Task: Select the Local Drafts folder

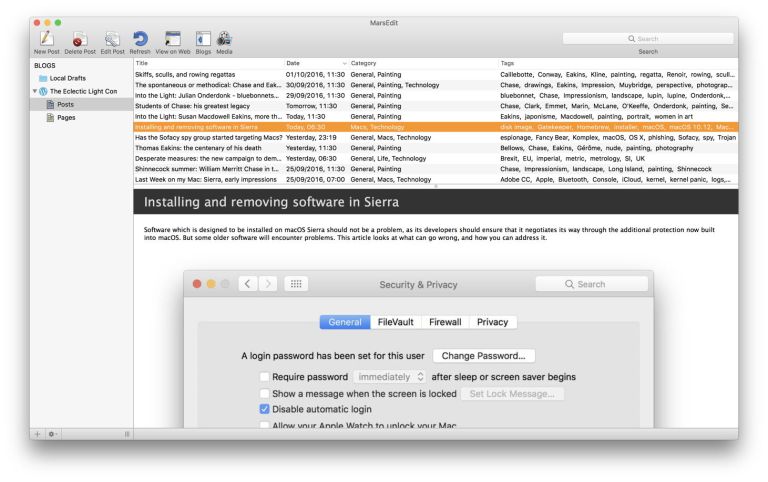Action: coord(68,78)
